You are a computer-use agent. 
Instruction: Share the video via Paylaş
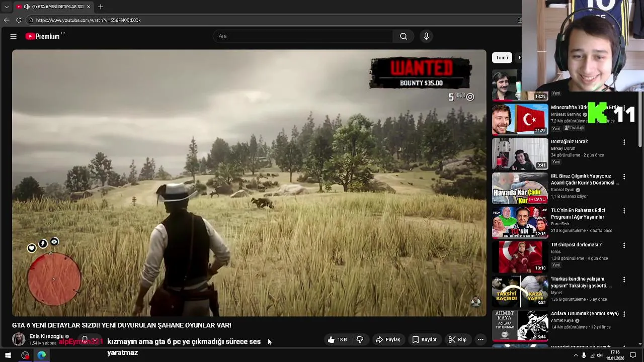coord(388,340)
